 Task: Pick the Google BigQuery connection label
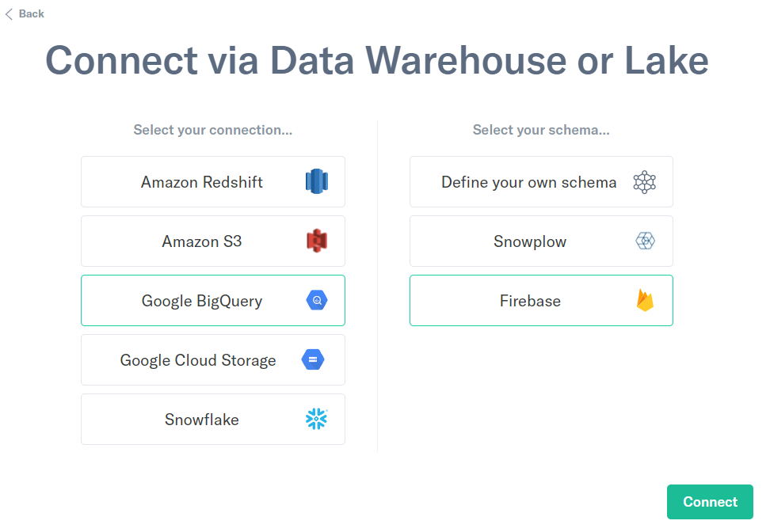202,301
